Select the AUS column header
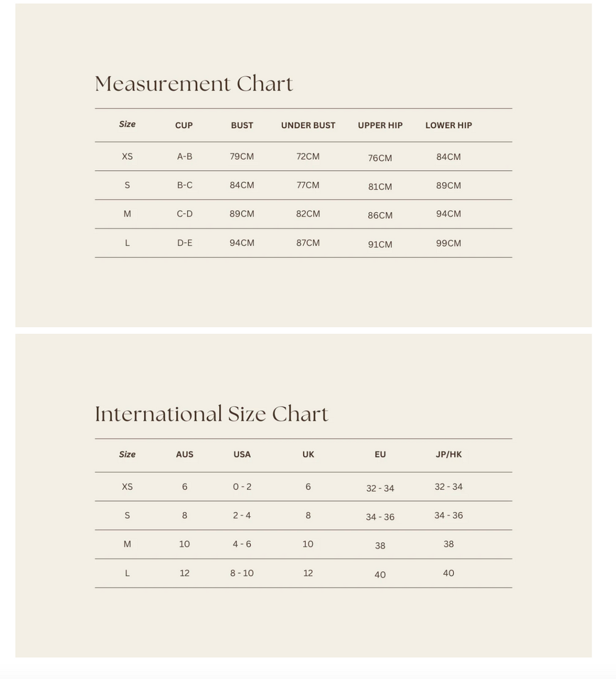 pyautogui.click(x=185, y=455)
